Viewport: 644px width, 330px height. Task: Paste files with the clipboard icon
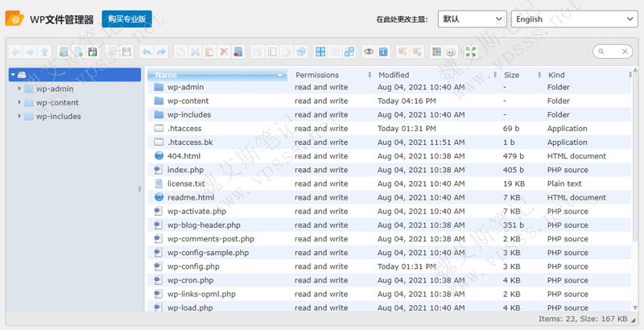(209, 52)
